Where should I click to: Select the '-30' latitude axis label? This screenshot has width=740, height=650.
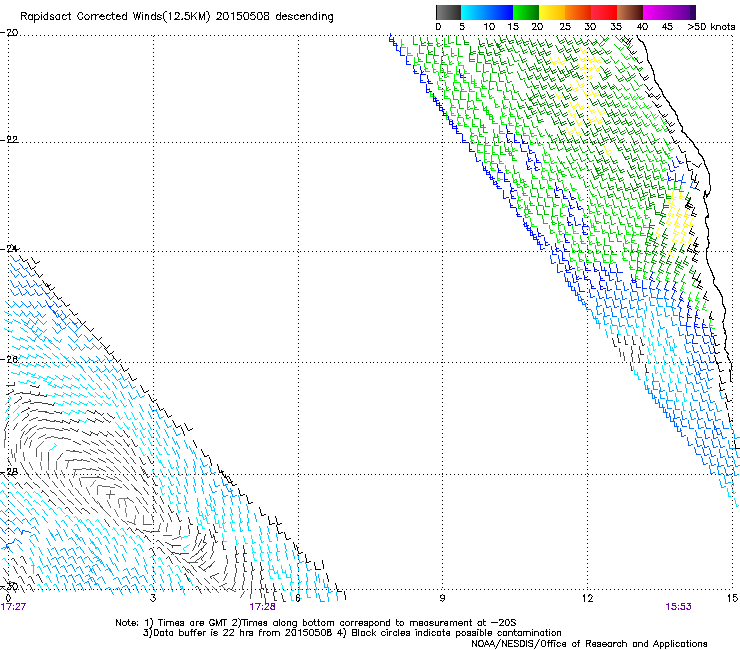(x=9, y=586)
